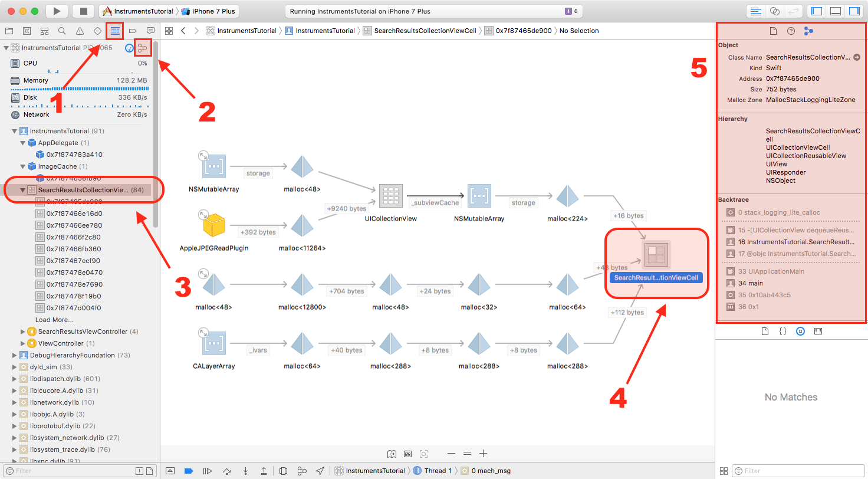
Task: Click the issues count badge
Action: pos(571,11)
